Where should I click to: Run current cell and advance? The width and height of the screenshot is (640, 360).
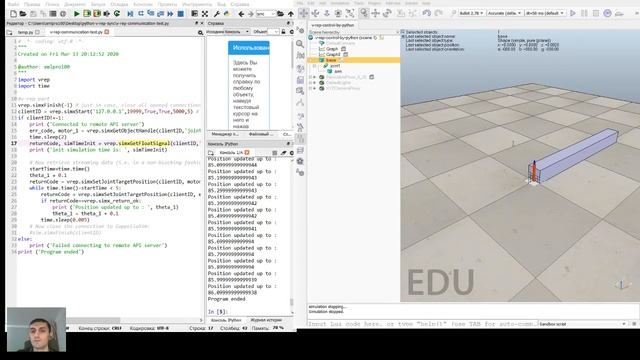(97, 14)
